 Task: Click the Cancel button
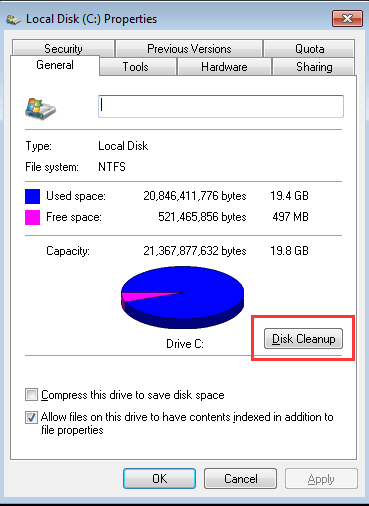click(240, 479)
